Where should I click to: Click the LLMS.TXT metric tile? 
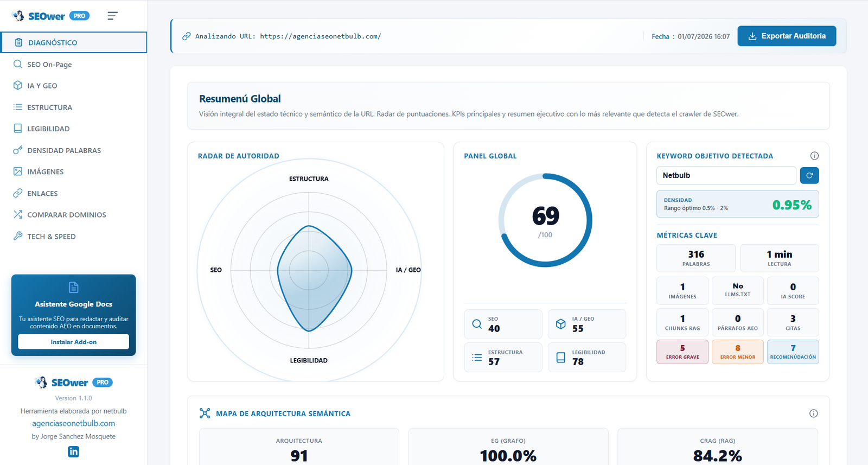(x=738, y=290)
